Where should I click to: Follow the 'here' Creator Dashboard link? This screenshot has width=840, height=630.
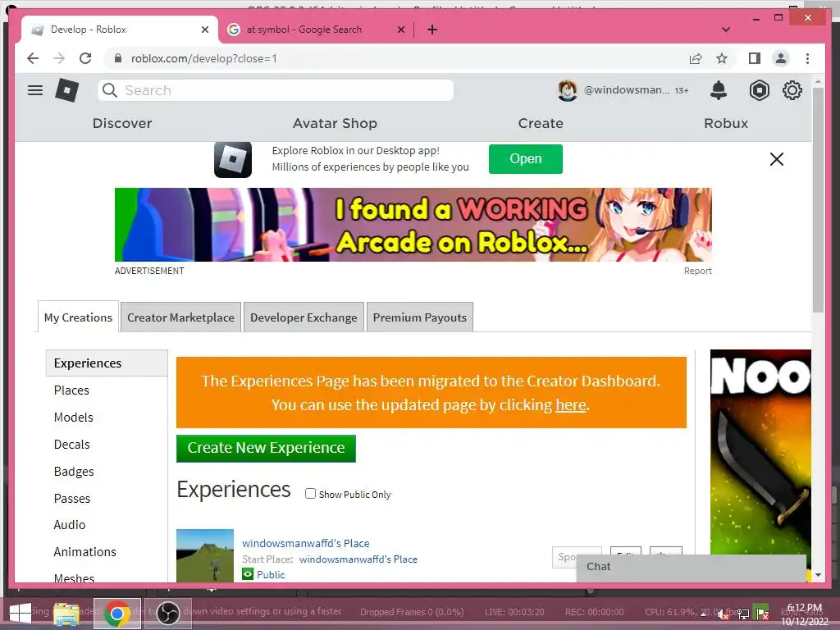(571, 404)
